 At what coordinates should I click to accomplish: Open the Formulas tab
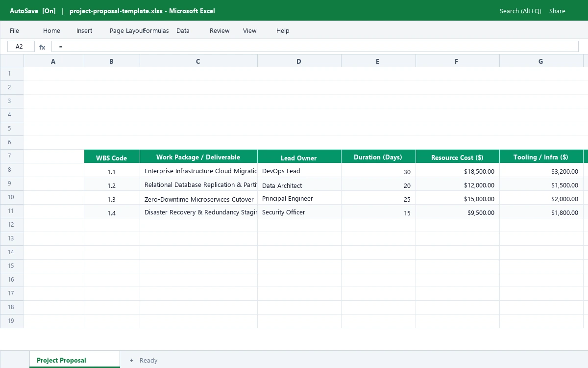(x=156, y=30)
